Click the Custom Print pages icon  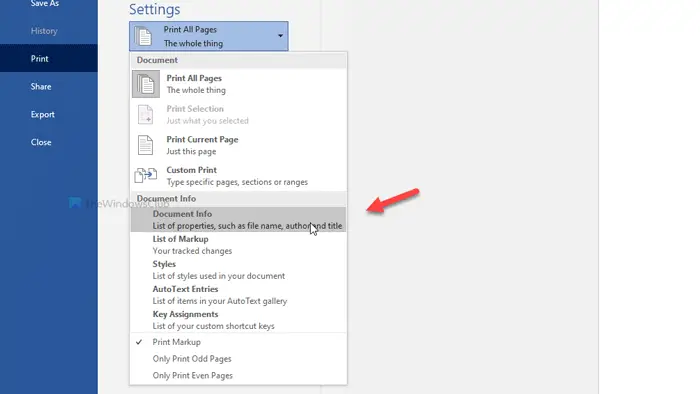coord(146,175)
